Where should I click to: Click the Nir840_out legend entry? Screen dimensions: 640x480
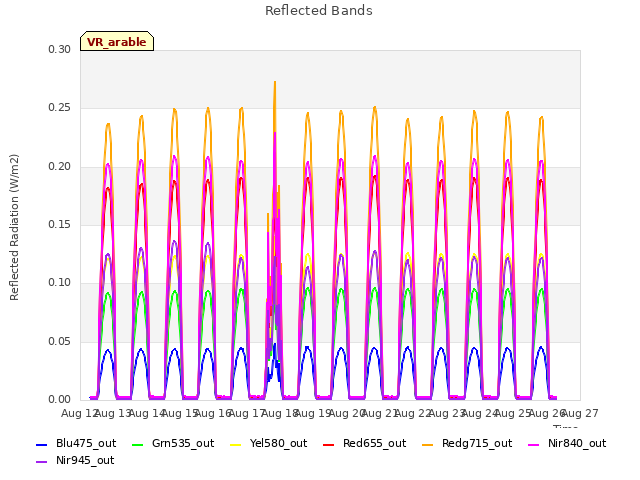click(x=567, y=443)
